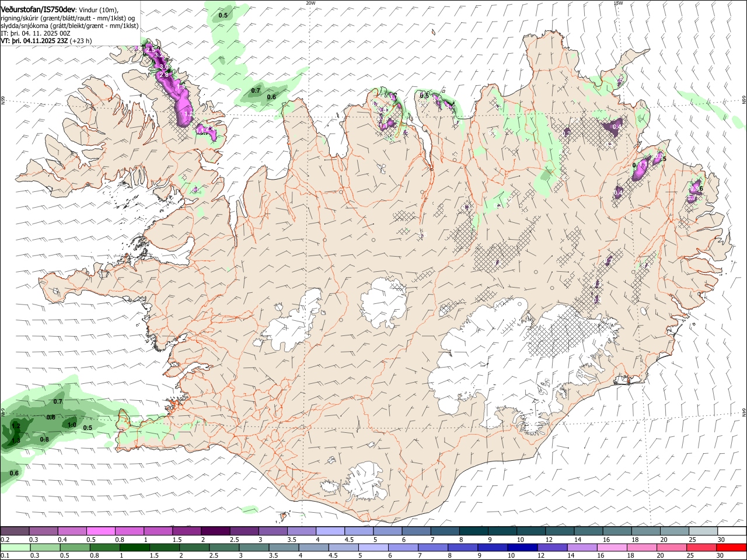Click the blue-grey rain swatch at 4
747x560 pixels.
(x=313, y=547)
